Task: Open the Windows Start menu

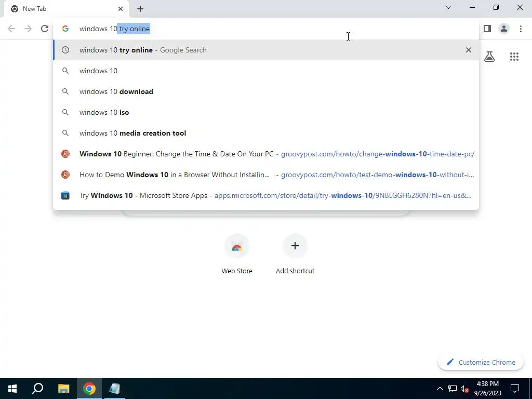Action: pos(12,389)
